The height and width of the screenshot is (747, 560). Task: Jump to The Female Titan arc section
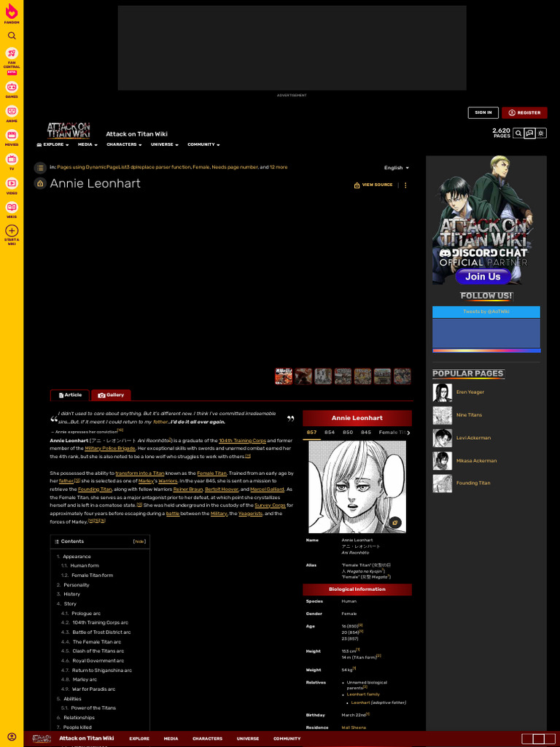pos(97,642)
